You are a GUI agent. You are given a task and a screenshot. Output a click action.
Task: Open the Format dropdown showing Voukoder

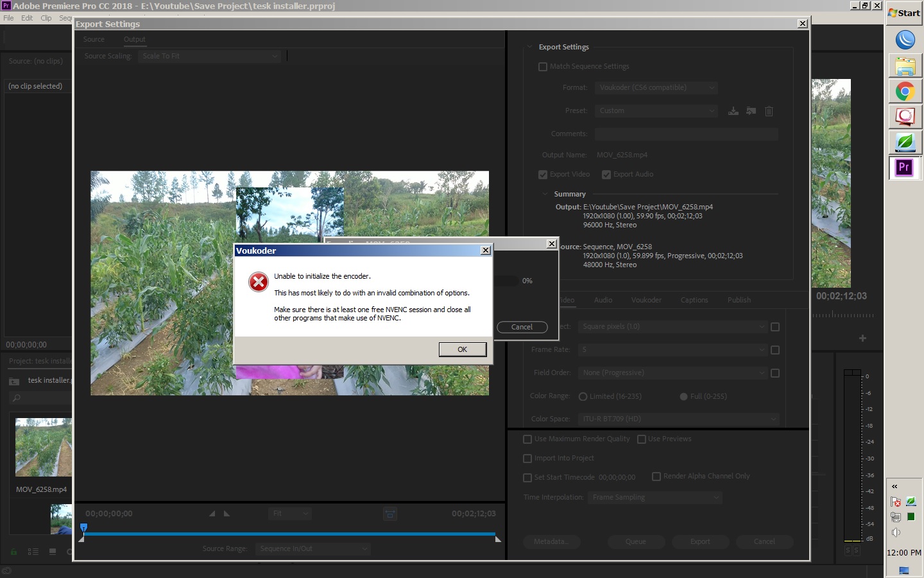[x=655, y=88]
